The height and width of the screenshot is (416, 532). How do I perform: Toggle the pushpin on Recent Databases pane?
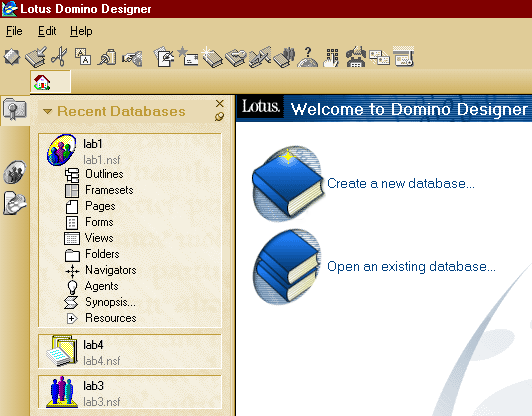(219, 117)
